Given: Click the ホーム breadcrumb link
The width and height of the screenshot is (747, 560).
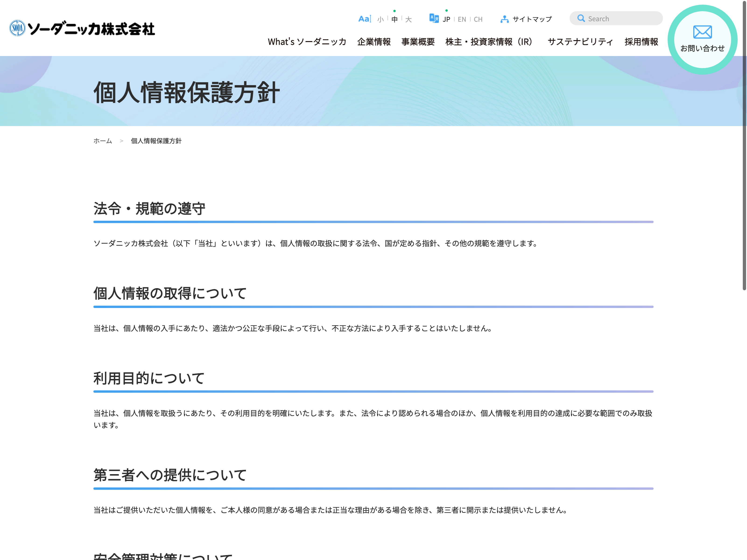Looking at the screenshot, I should (103, 141).
